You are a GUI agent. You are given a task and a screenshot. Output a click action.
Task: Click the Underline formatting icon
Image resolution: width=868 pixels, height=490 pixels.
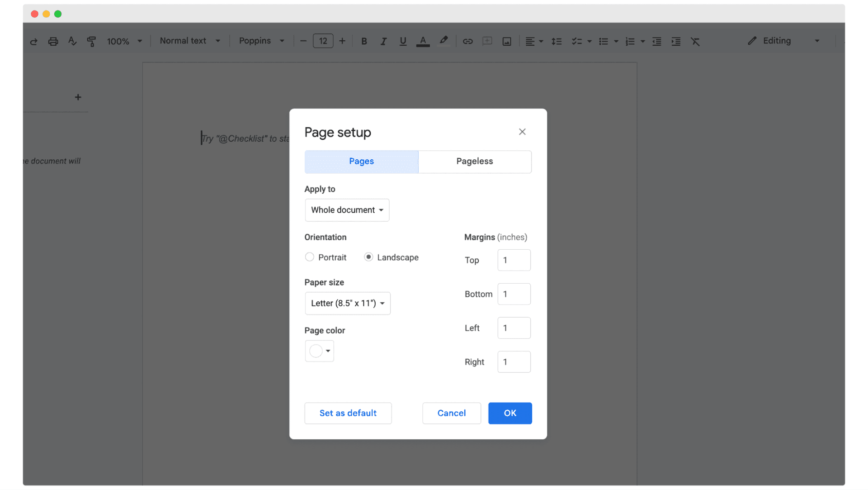coord(402,41)
